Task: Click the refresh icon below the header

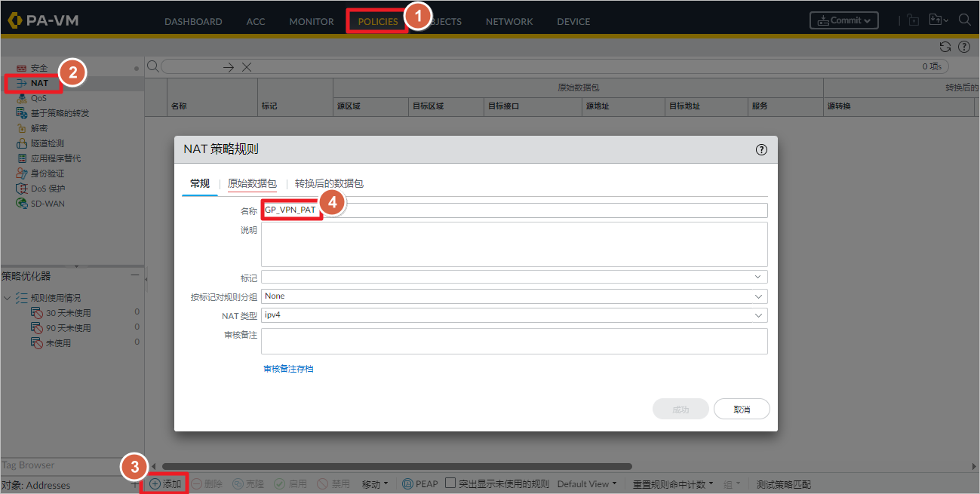Action: tap(945, 47)
